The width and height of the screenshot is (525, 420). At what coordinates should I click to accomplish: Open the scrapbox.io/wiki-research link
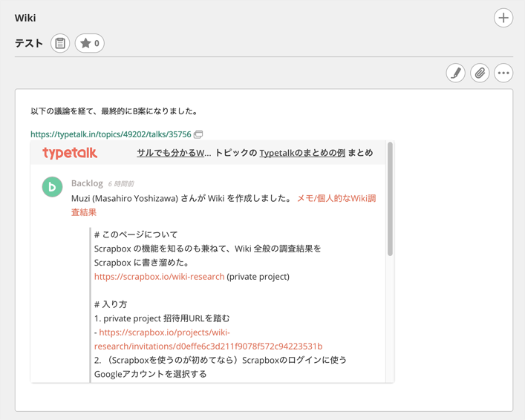click(159, 277)
